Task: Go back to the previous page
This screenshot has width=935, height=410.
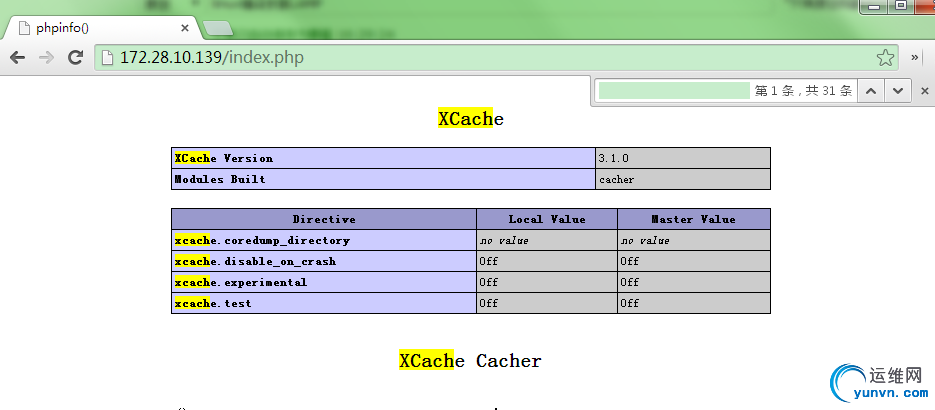Action: pos(17,58)
